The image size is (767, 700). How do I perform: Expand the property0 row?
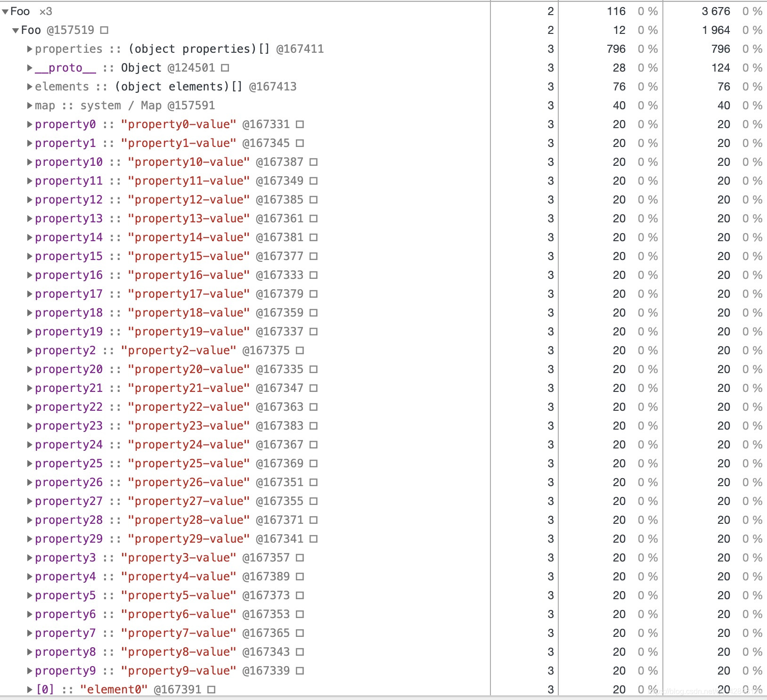coord(30,124)
